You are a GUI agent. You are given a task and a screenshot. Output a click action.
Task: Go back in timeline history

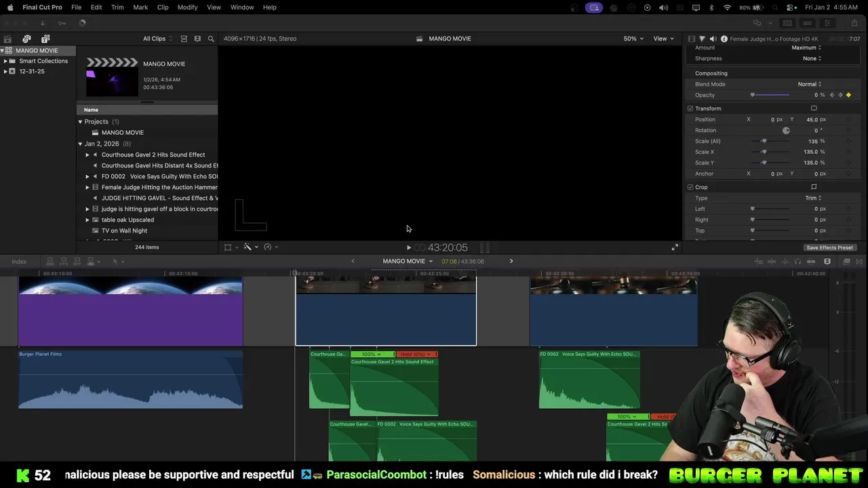353,261
